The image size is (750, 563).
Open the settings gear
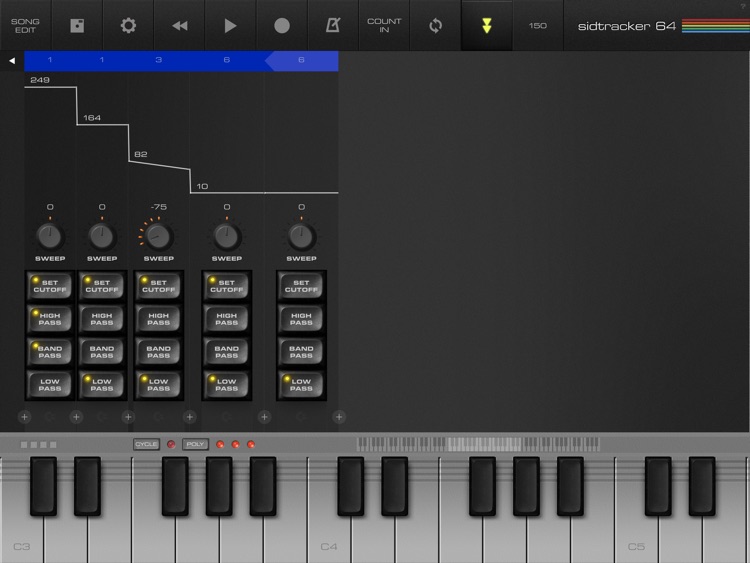tap(128, 25)
